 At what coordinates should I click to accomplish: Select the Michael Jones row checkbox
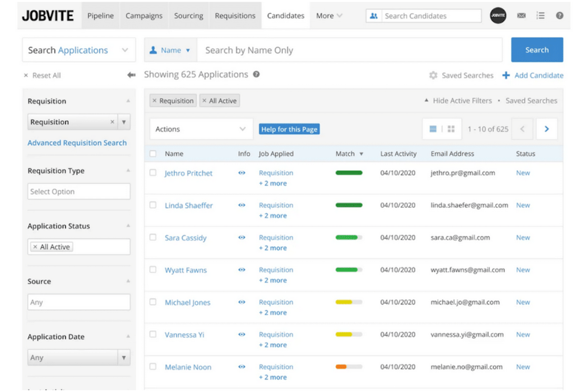point(153,302)
